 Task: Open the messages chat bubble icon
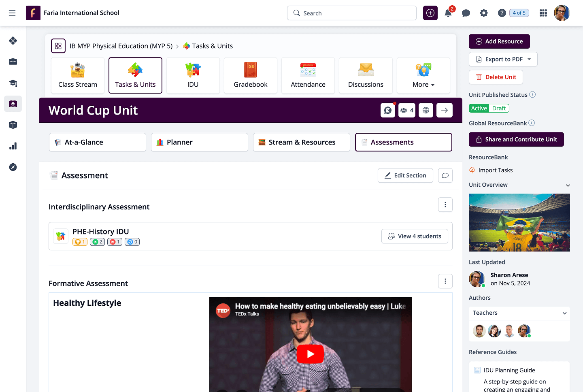click(466, 13)
